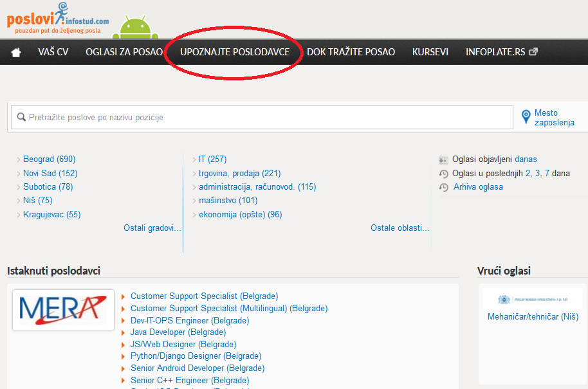The width and height of the screenshot is (588, 389).
Task: Open the Upoznajte poslodavce menu item
Action: point(235,52)
